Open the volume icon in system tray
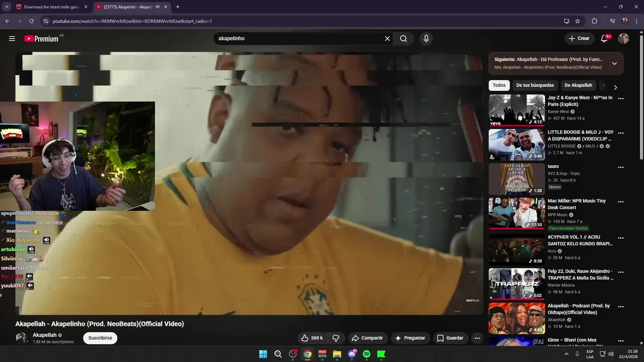 pos(611,354)
